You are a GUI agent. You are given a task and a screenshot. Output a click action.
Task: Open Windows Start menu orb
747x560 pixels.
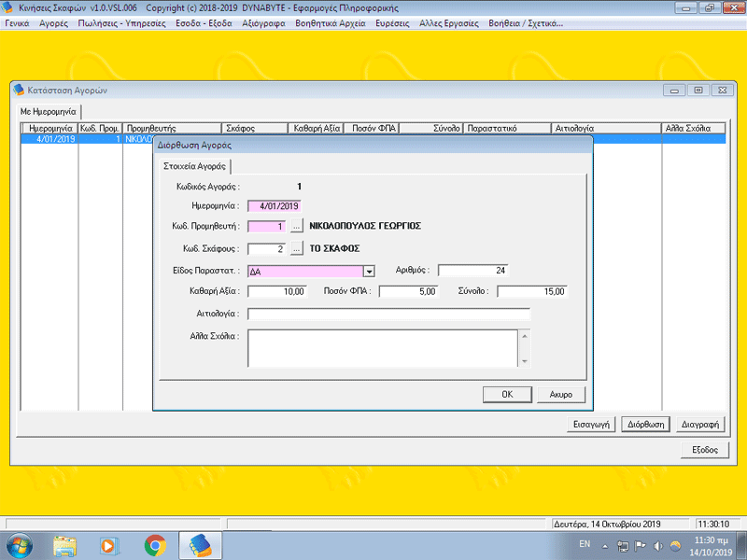[x=20, y=546]
